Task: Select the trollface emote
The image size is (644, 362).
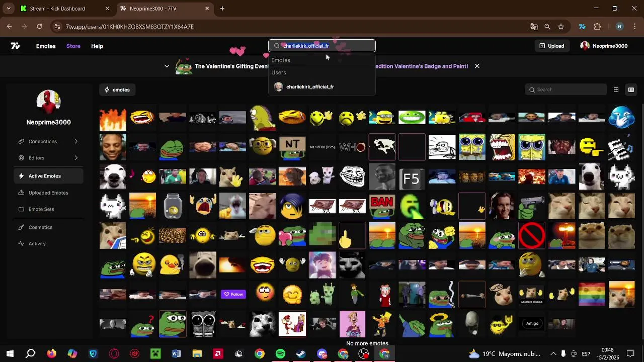Action: (352, 176)
